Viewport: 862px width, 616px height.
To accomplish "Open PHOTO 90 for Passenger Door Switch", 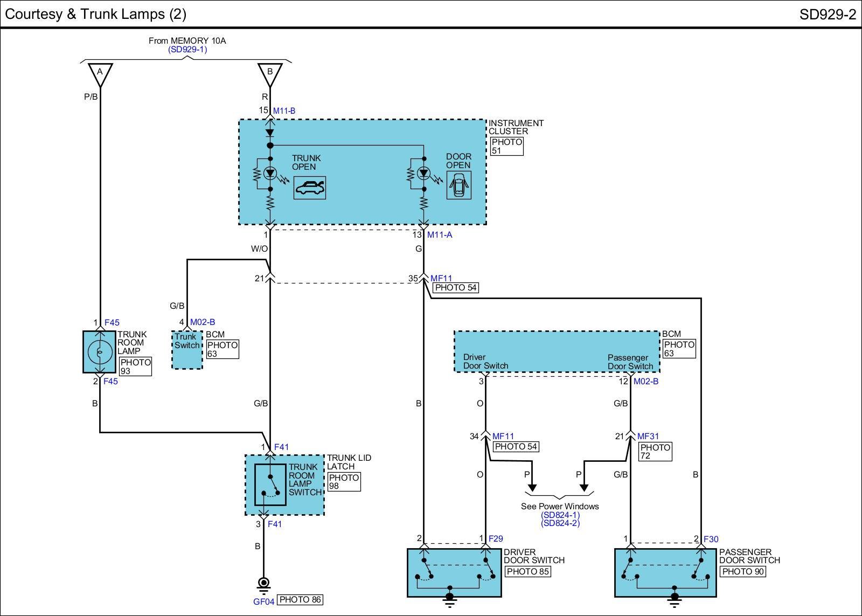I will (x=743, y=571).
